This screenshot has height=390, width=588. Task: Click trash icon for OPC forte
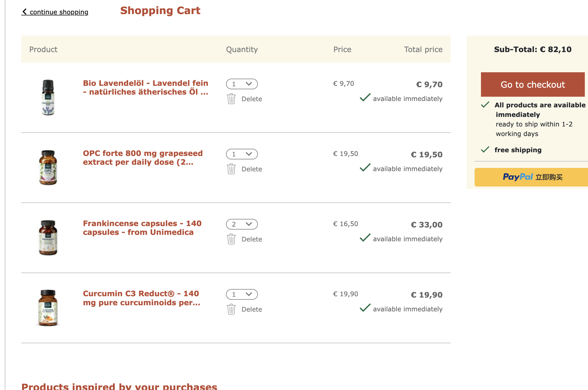[231, 169]
